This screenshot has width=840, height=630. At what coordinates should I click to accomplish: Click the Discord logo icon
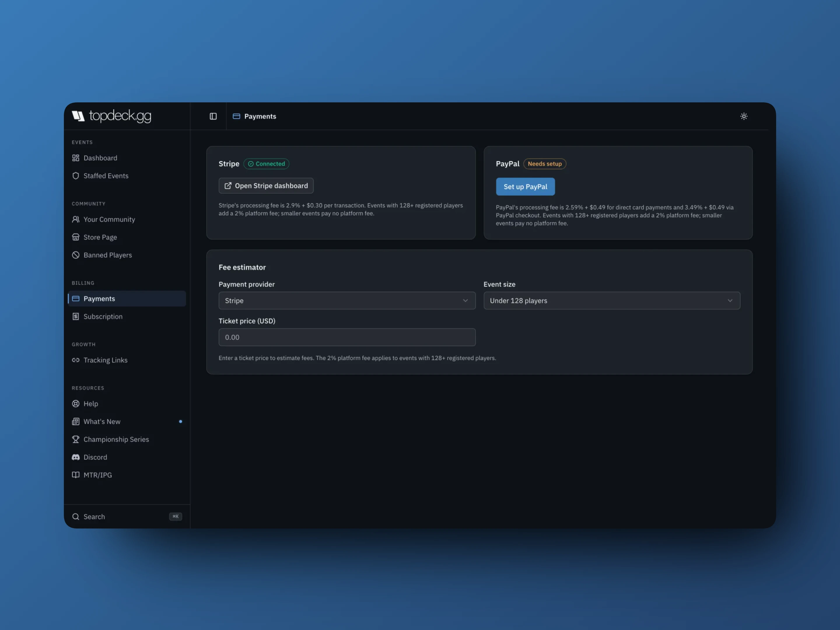[x=76, y=457]
